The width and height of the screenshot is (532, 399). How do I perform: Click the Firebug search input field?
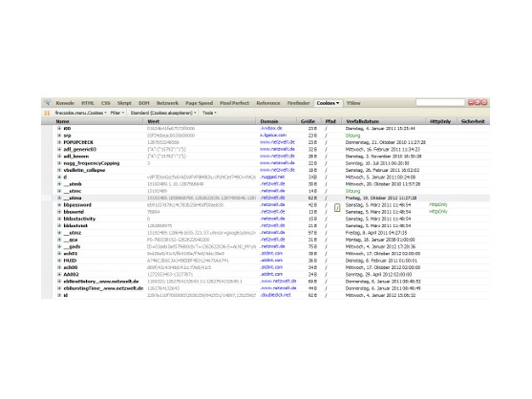coord(440,102)
